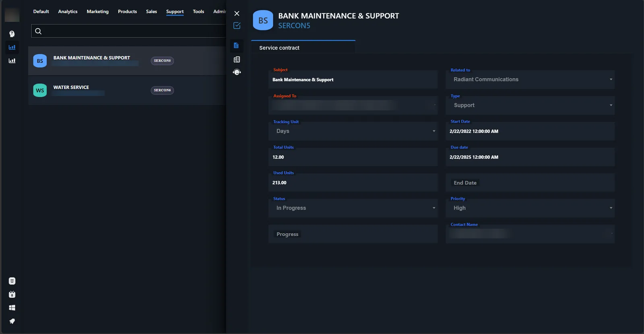Expand the Status dropdown showing In Progress
Screen dimensions: 644x334
point(353,208)
